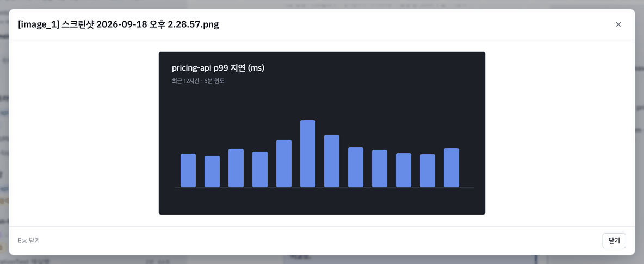644x264 pixels.
Task: Select the tallest bar in the latency chart
Action: pos(308,154)
